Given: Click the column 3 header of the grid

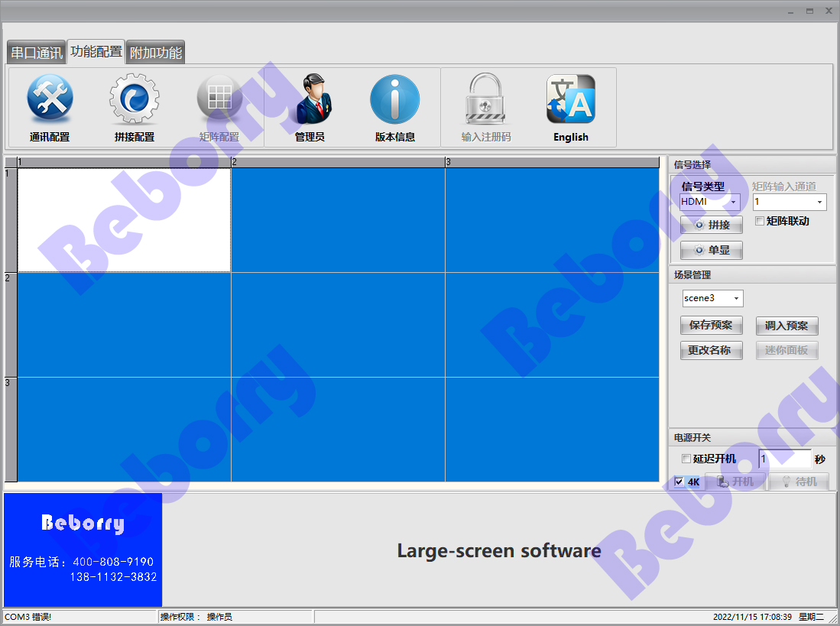Looking at the screenshot, I should 552,162.
